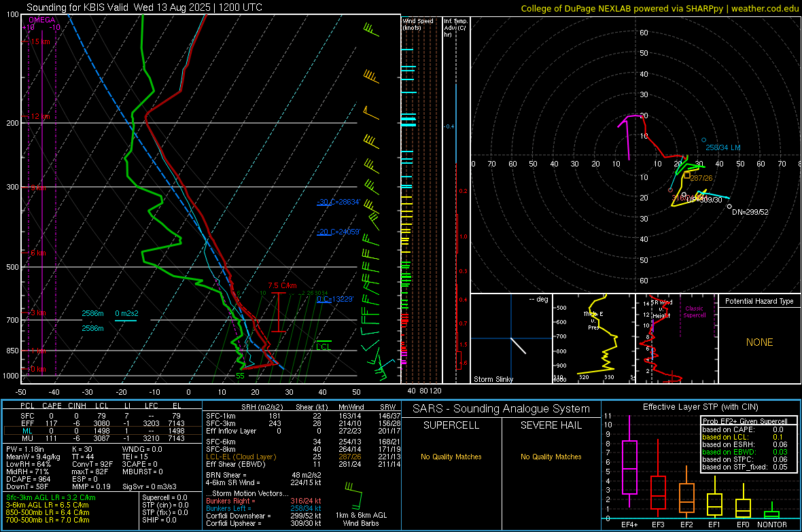Click the 'SEVERE HAIL' column heading
Image resolution: width=802 pixels, height=532 pixels.
tap(551, 425)
